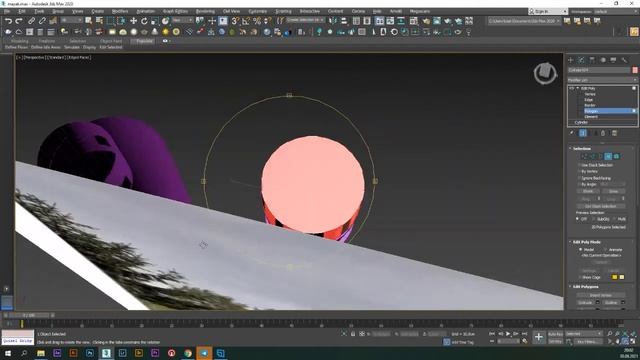Open the Sign In dropdown
Viewport: 640px width, 360px height.
[547, 11]
